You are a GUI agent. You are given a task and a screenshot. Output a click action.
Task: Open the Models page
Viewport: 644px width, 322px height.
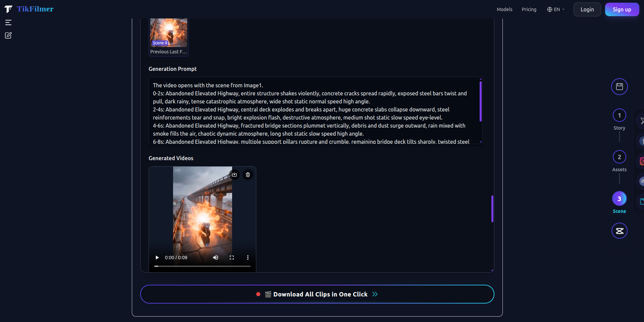pyautogui.click(x=504, y=9)
